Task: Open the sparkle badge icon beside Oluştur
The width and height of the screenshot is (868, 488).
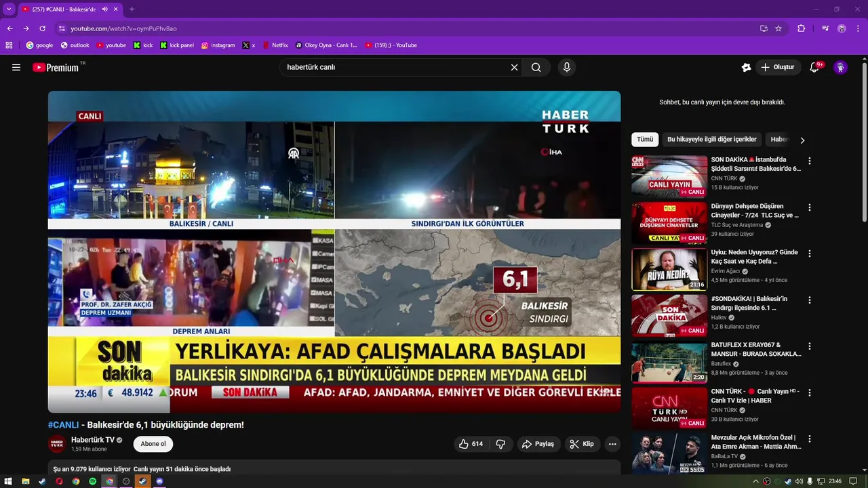Action: coord(746,67)
